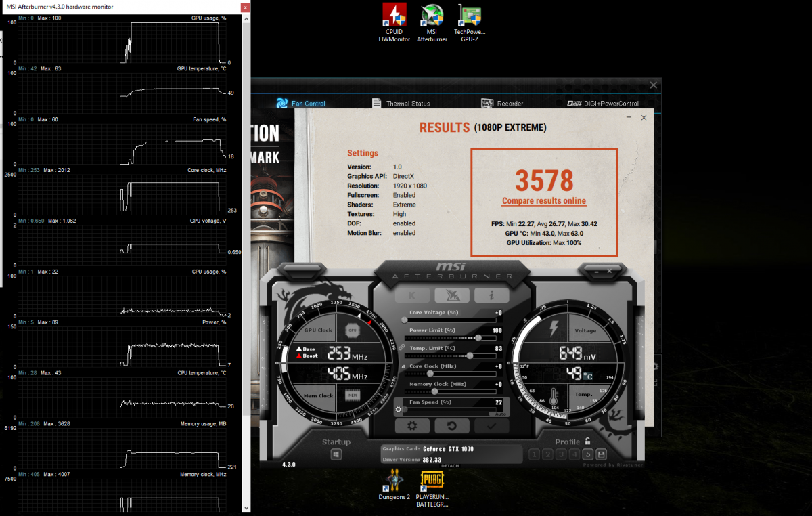Adjust the Core Clock (MHz) slider

[x=450, y=373]
